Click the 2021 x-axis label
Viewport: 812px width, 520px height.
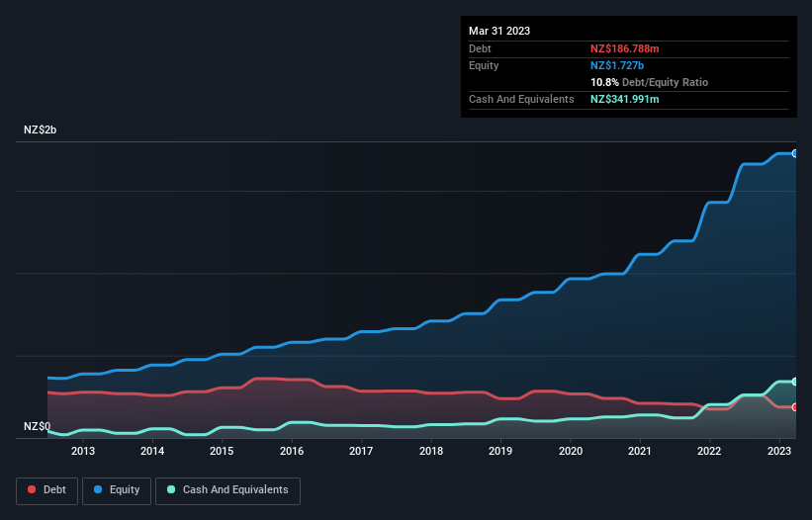[640, 451]
